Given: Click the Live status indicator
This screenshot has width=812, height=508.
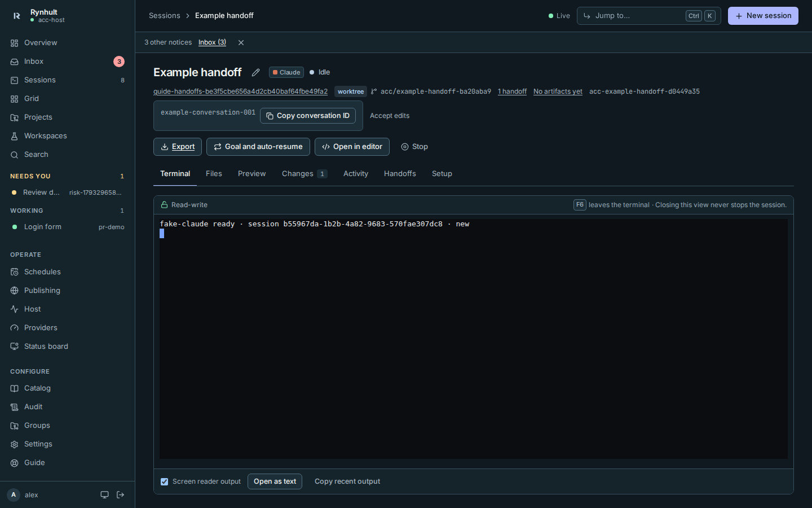Looking at the screenshot, I should 559,16.
